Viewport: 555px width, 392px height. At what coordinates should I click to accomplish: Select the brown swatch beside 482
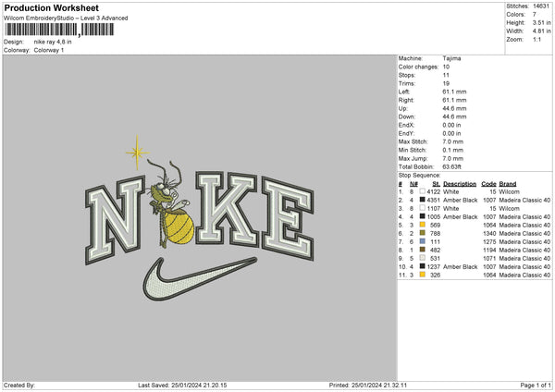(x=423, y=250)
